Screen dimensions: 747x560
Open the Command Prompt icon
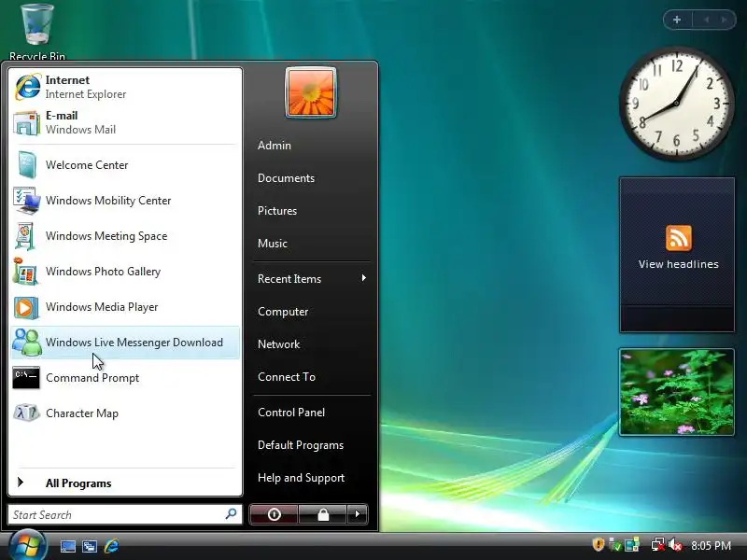pos(26,378)
